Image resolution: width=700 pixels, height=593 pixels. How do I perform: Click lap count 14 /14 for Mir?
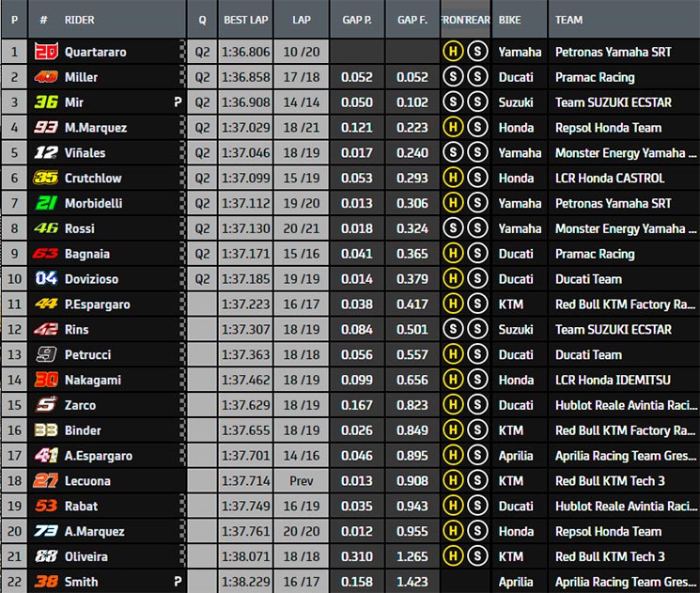(302, 102)
